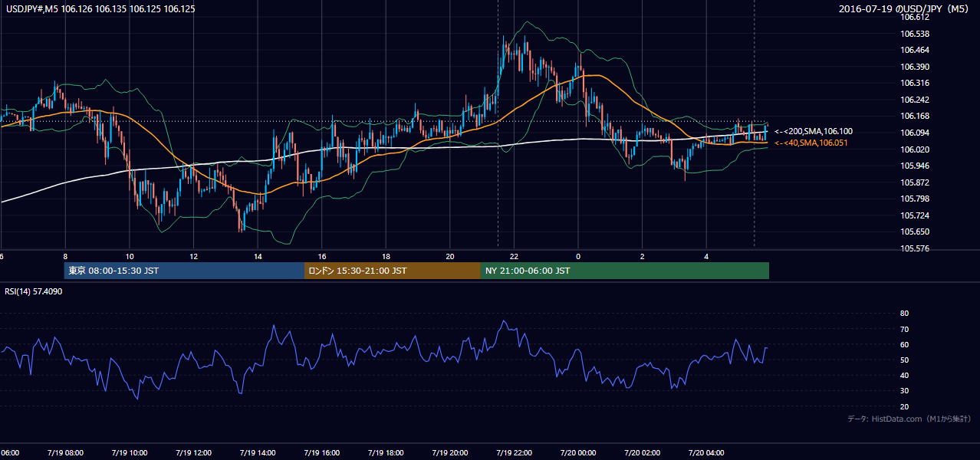
Task: Select the 東京 08:00-15:30 JST session bar
Action: click(x=185, y=271)
